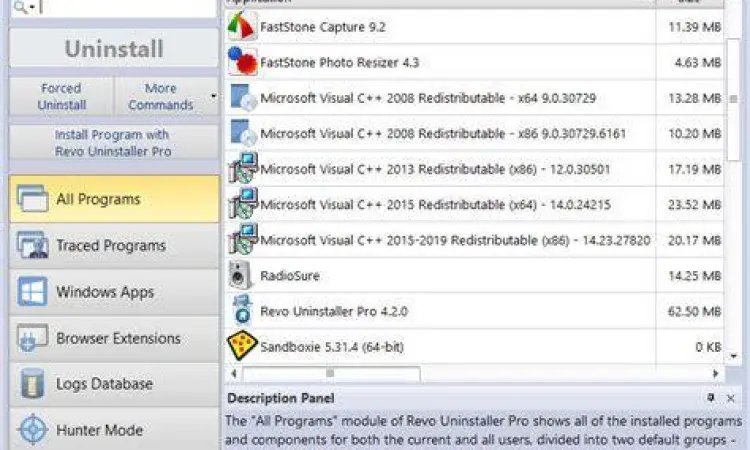Image resolution: width=750 pixels, height=450 pixels.
Task: Click the Visual C++ 2013 Redistributable icon
Action: (x=243, y=168)
